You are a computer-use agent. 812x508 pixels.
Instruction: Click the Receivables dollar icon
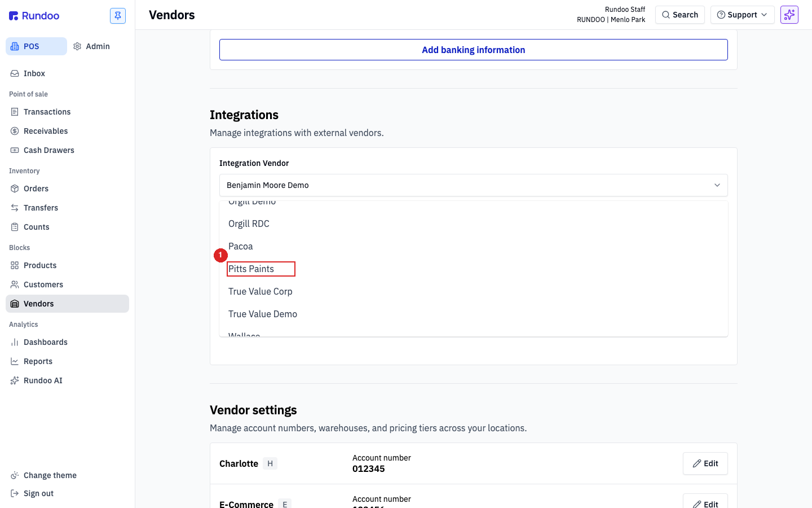pos(15,131)
